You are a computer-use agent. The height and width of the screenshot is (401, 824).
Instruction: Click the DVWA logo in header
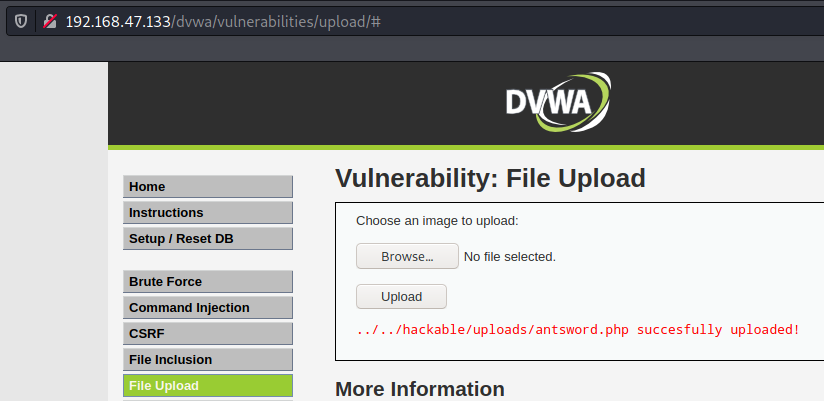point(557,102)
